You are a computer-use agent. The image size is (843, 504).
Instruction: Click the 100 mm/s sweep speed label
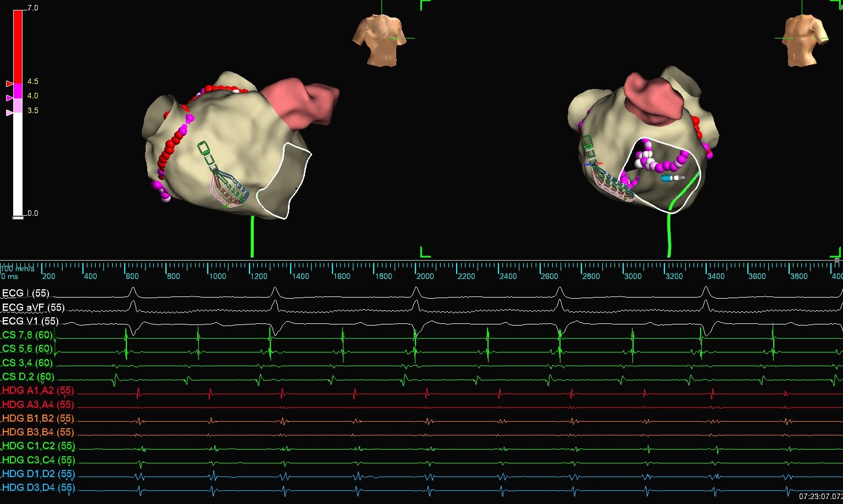pos(18,268)
